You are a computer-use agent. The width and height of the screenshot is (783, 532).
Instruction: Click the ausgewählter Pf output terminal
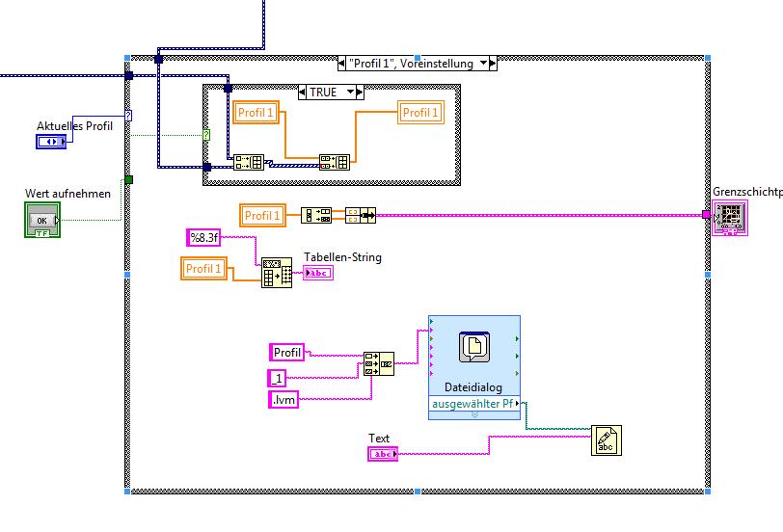[474, 404]
